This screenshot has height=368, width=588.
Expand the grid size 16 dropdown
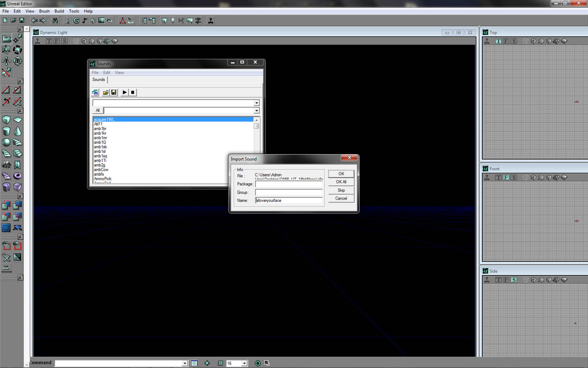[x=244, y=363]
